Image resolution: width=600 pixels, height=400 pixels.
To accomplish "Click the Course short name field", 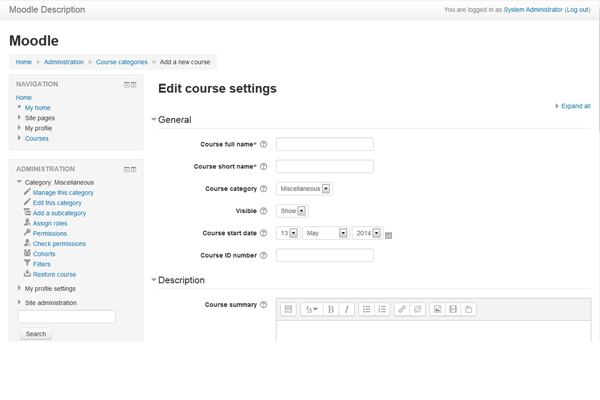I will tap(324, 166).
